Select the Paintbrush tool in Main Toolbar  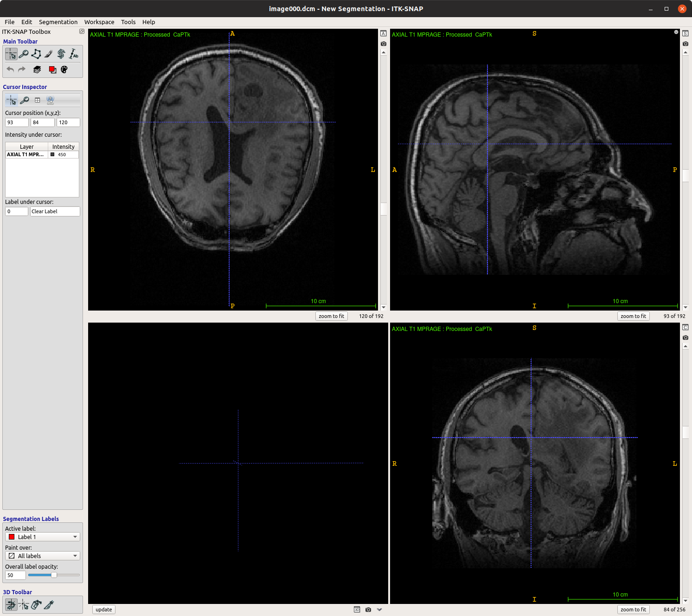[49, 54]
